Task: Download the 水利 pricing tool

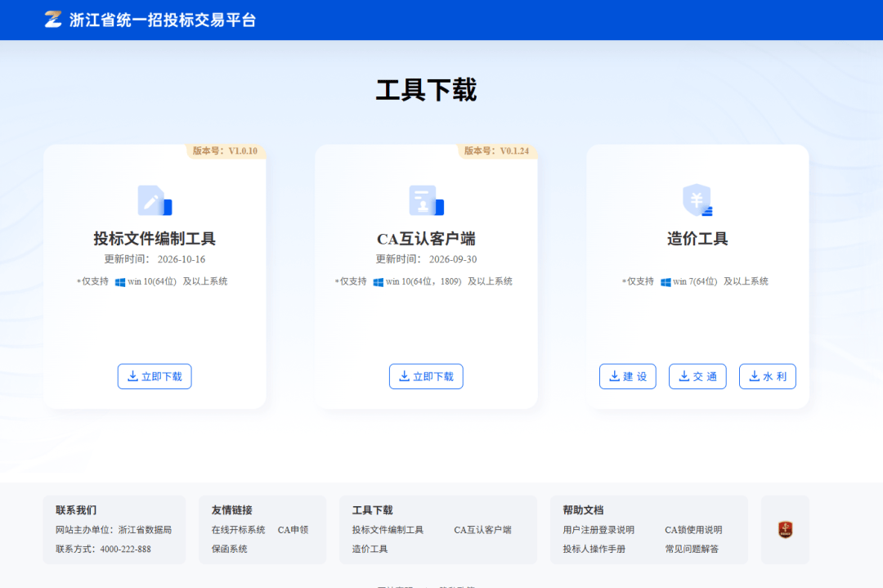Action: pos(768,376)
